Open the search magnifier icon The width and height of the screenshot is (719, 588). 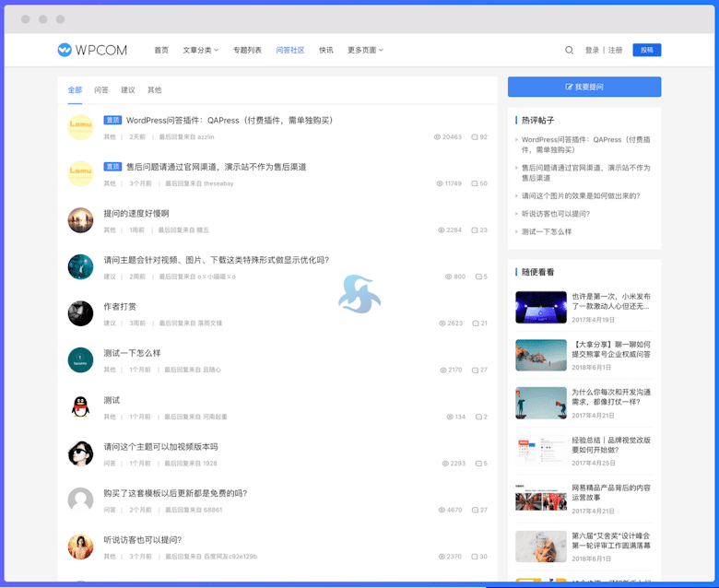[x=569, y=50]
